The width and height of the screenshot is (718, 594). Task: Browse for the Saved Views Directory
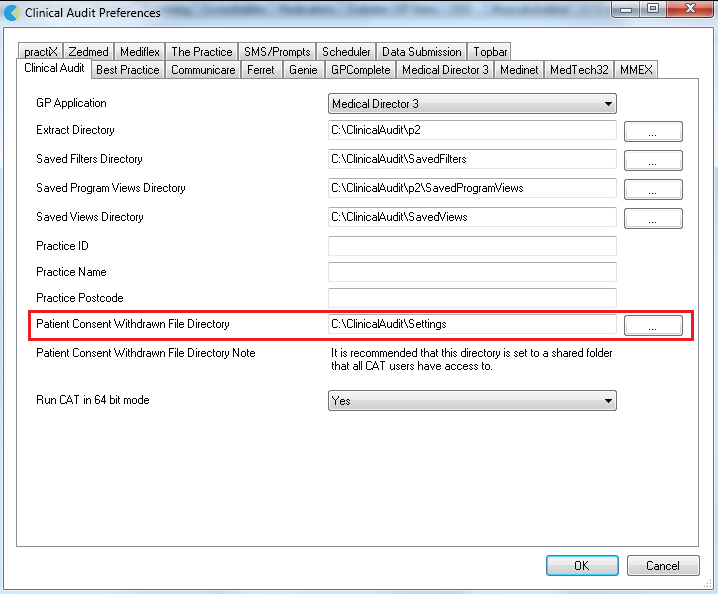pos(653,218)
